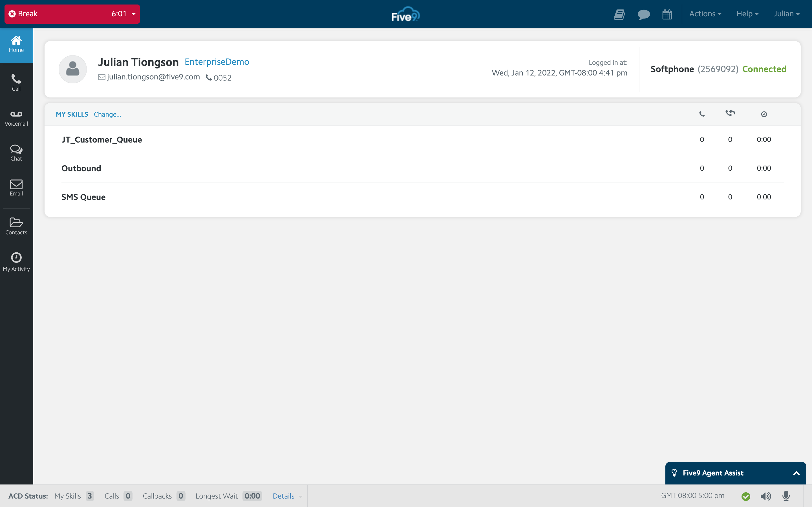The height and width of the screenshot is (507, 812).
Task: Click the Change... skills link
Action: (107, 114)
